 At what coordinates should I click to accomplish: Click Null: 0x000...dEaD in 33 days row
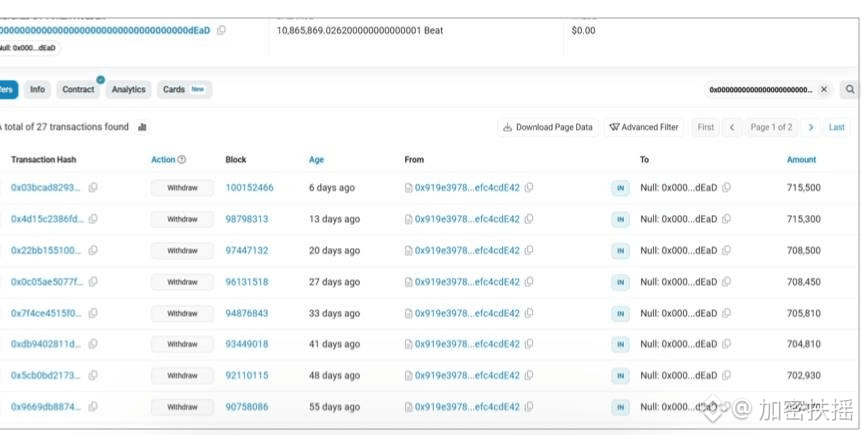click(679, 313)
